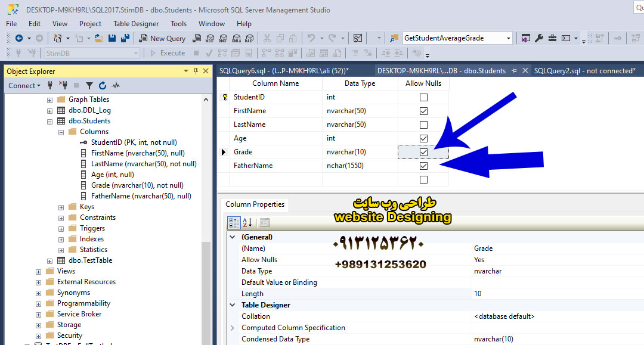The width and height of the screenshot is (644, 345).
Task: Uncheck Allow Nulls for the Grade column
Action: pyautogui.click(x=423, y=153)
